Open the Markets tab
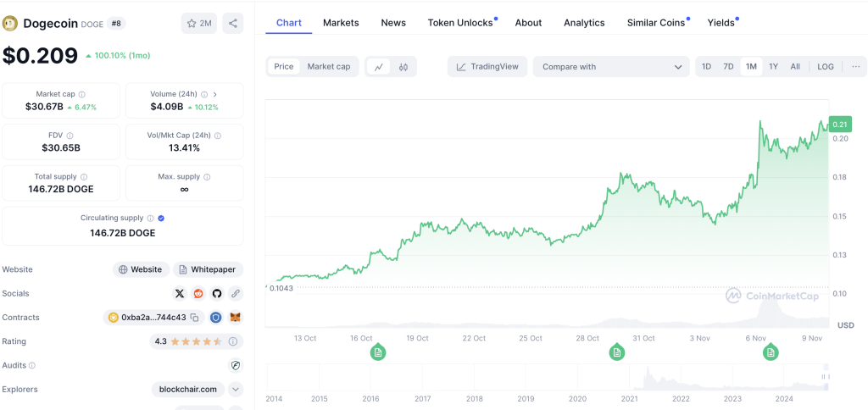 point(341,23)
